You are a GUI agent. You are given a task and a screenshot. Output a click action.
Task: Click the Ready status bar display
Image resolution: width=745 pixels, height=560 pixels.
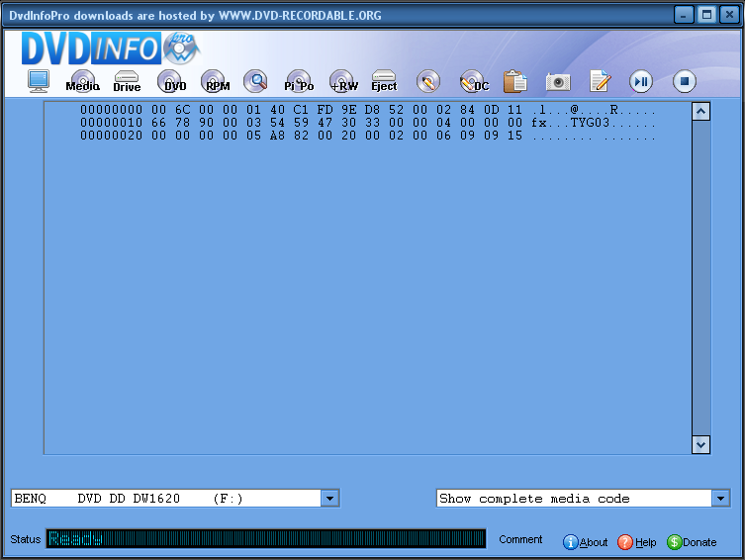click(266, 538)
